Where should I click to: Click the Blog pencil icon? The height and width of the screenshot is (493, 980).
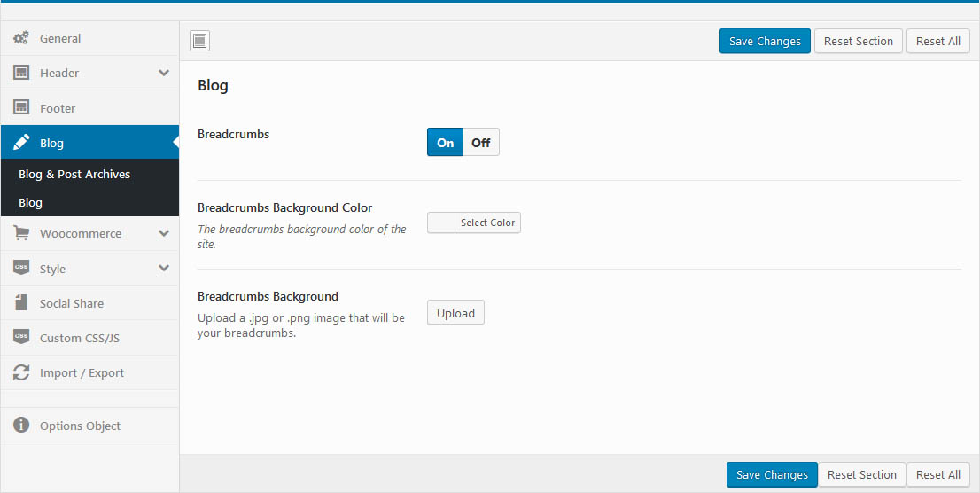(21, 143)
